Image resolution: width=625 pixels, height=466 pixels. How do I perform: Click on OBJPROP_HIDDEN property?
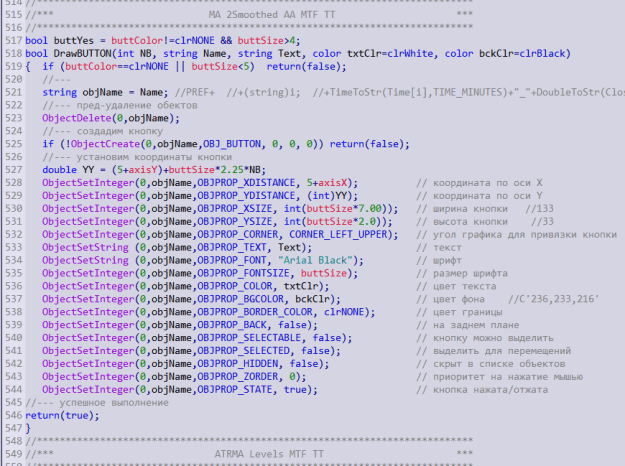[238, 364]
